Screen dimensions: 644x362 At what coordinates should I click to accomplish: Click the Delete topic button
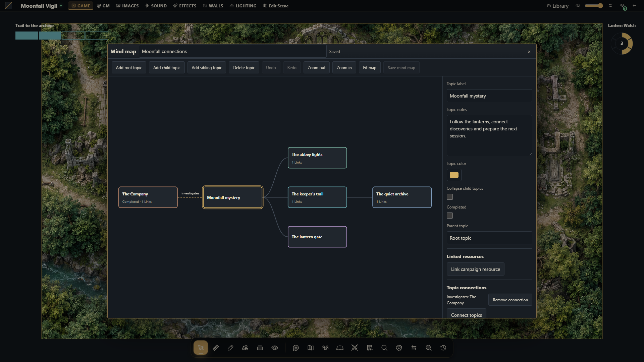coord(244,68)
